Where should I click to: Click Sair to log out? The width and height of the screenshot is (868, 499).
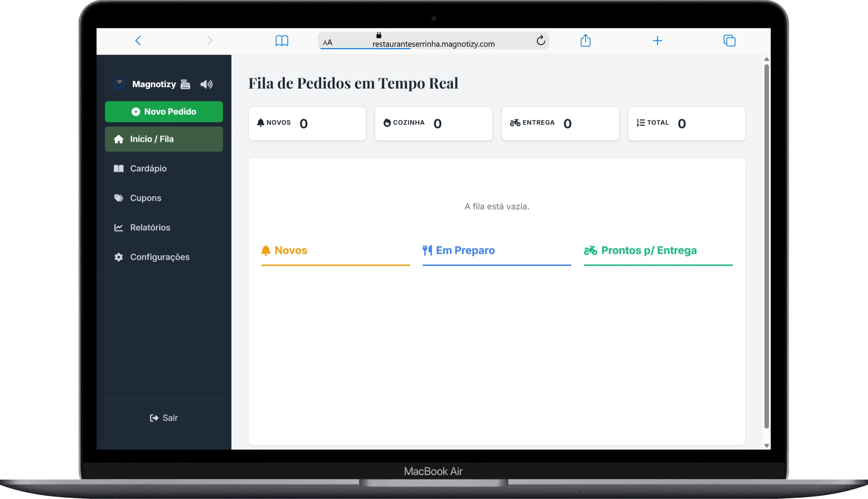coord(164,418)
